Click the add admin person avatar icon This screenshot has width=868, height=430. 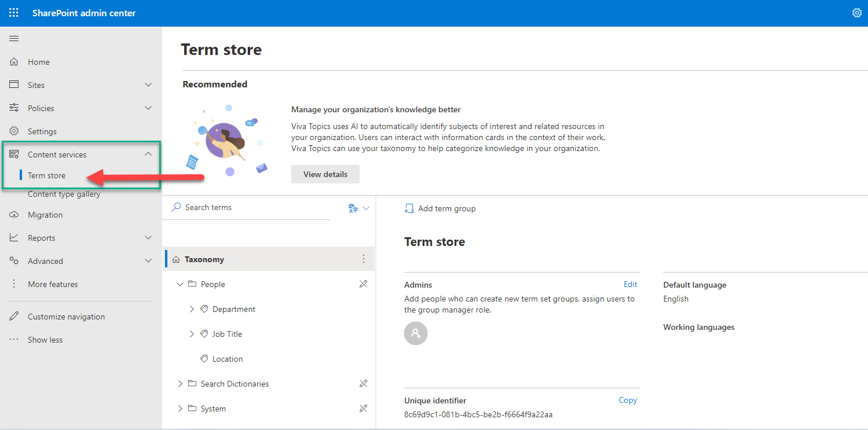pos(415,333)
